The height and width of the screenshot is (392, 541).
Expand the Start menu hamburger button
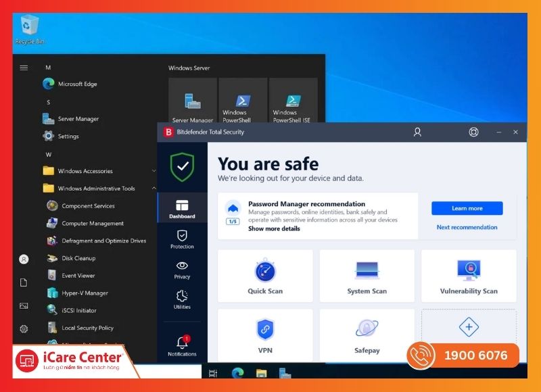pyautogui.click(x=24, y=68)
